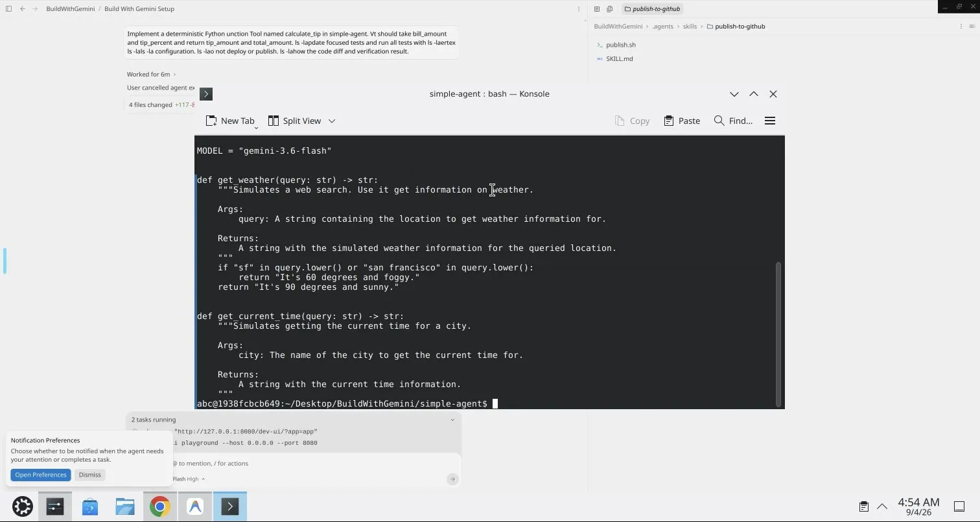Dismiss the Notification Preferences popup
Image resolution: width=980 pixels, height=522 pixels.
[x=90, y=475]
